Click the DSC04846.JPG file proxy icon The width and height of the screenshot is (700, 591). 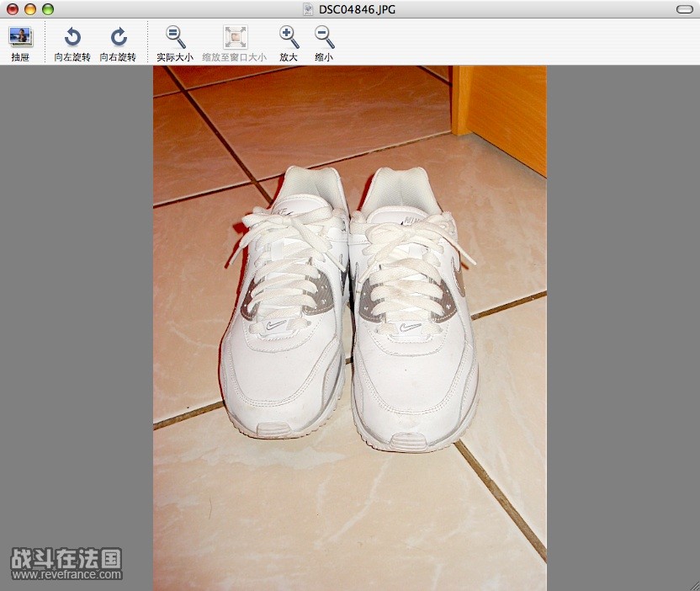(308, 9)
